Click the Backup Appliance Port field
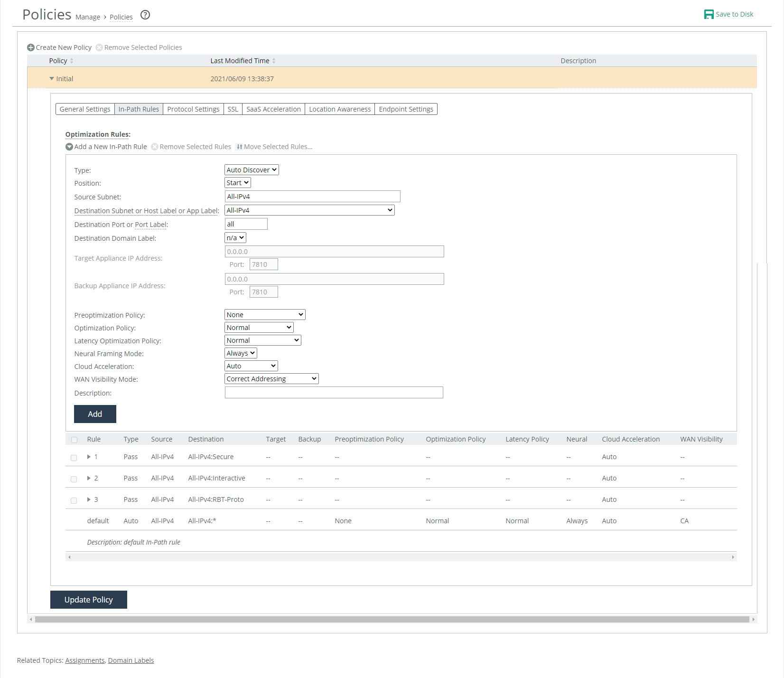 263,292
